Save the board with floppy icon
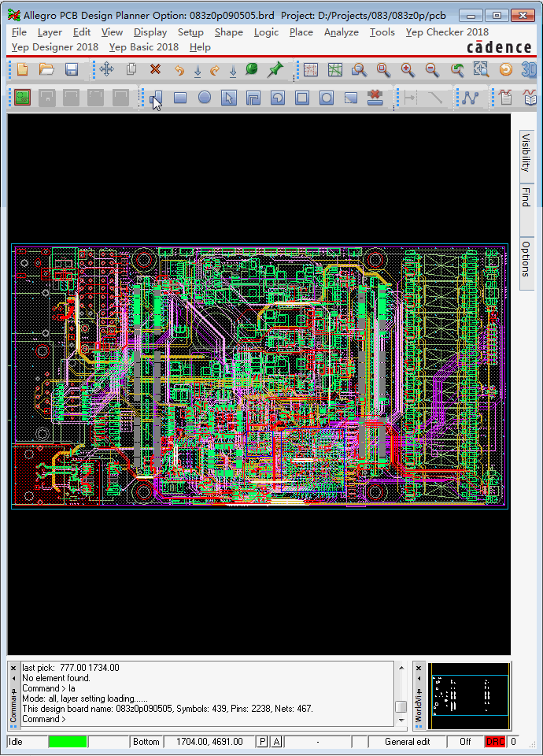Screen dimensions: 543x756 [x=72, y=70]
